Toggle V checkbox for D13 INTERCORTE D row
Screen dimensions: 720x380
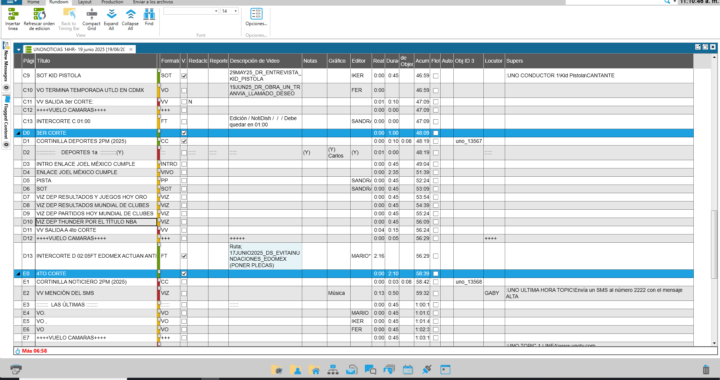point(184,256)
